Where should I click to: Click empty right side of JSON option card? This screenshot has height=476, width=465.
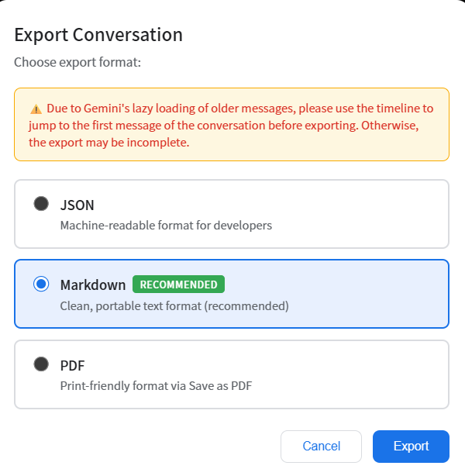click(x=372, y=214)
